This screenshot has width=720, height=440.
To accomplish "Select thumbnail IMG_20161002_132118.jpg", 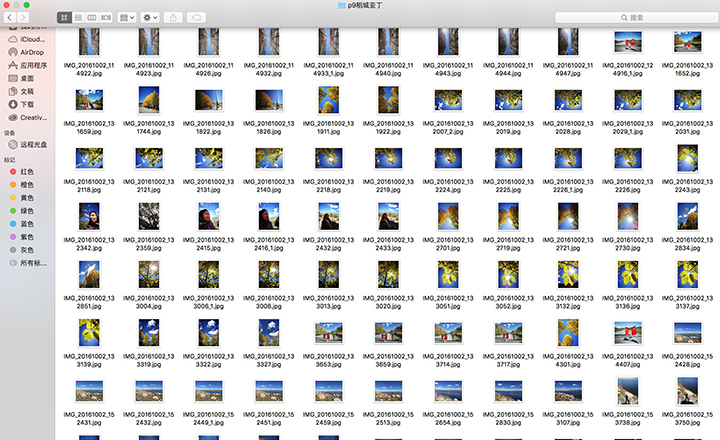I will (89, 158).
